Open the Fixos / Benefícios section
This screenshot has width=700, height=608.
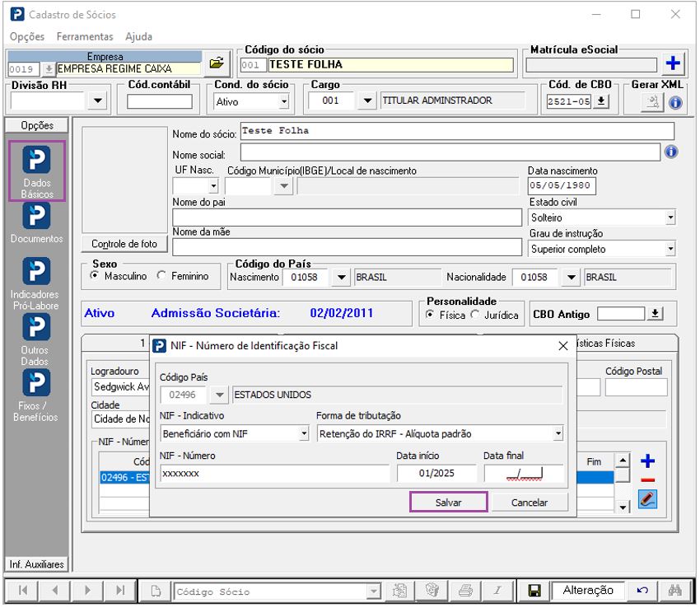35,395
